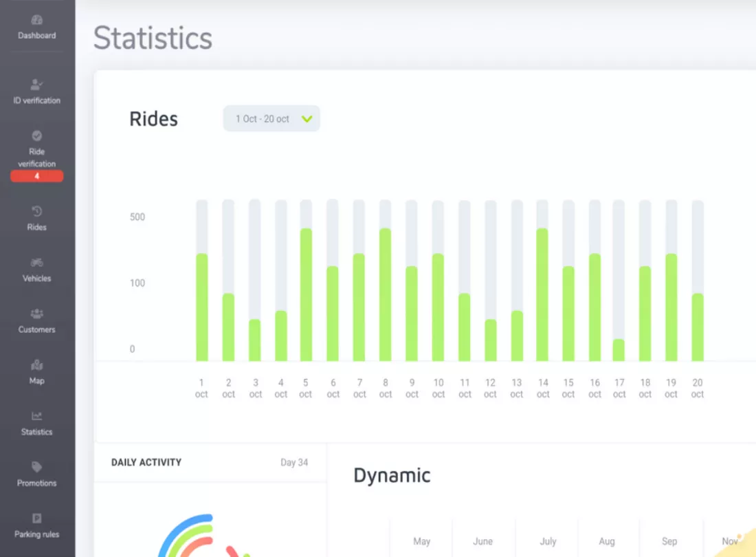Screen dimensions: 756x557
Task: Select the 14 oct green bar
Action: coord(542,294)
